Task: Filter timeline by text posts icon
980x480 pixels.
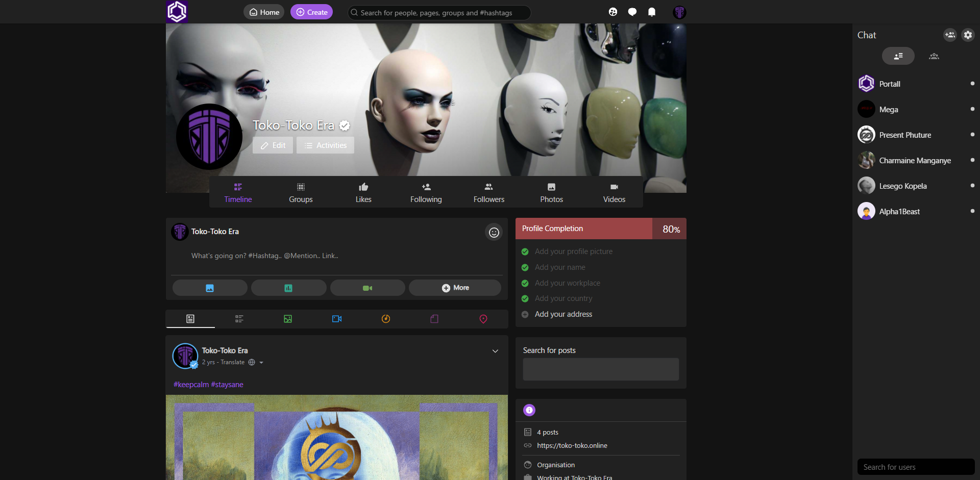Action: tap(239, 319)
